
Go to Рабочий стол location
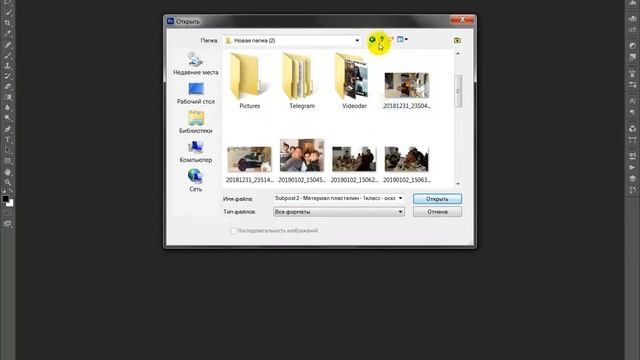click(x=196, y=93)
